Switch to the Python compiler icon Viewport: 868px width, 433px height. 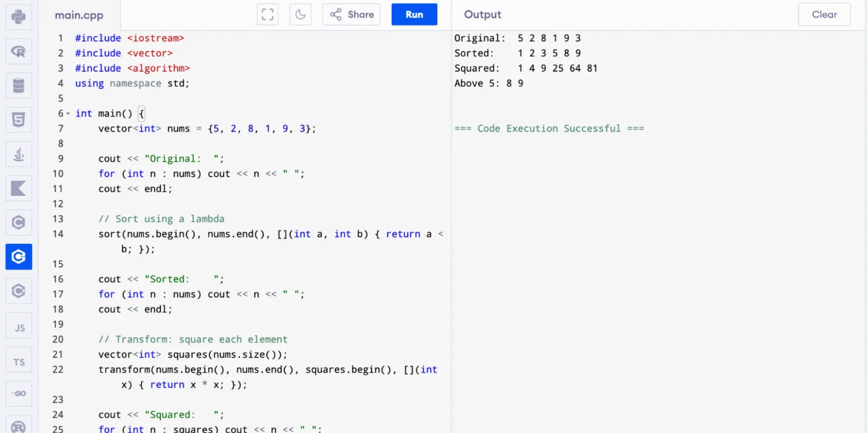pos(18,17)
